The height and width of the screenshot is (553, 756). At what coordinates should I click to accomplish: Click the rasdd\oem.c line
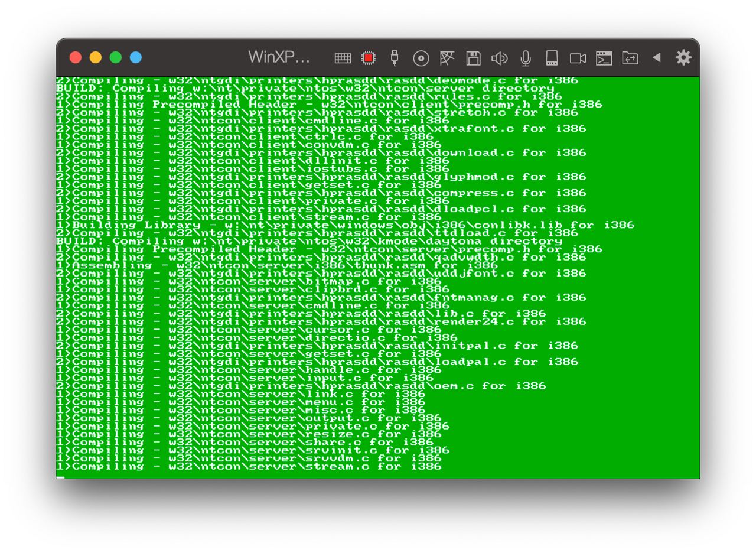(x=301, y=386)
